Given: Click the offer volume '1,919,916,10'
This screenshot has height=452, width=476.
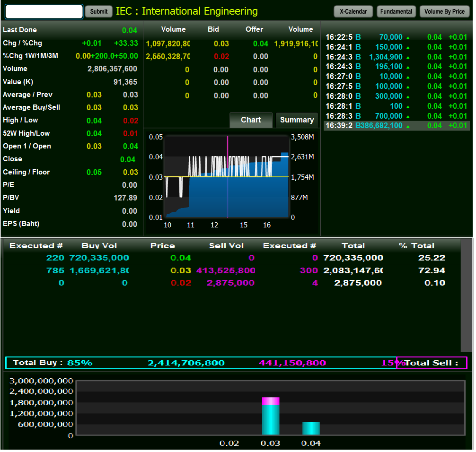Looking at the screenshot, I should point(296,43).
